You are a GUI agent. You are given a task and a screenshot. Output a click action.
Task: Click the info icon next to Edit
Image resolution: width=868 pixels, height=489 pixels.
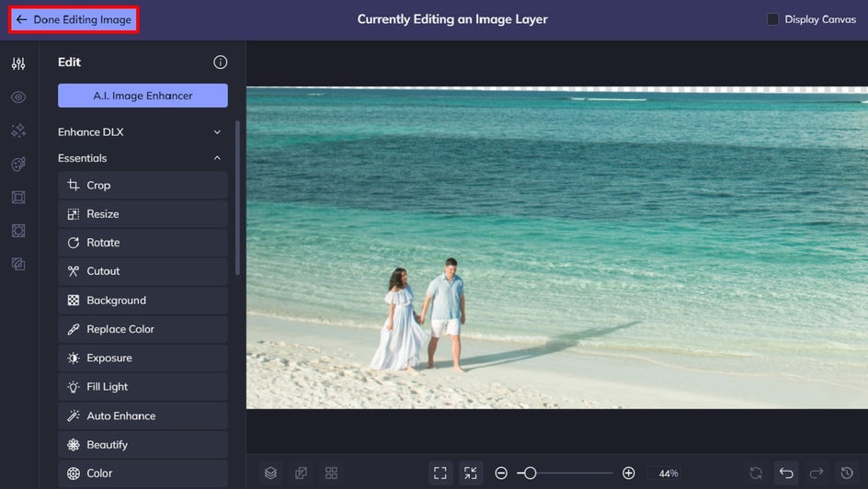221,63
